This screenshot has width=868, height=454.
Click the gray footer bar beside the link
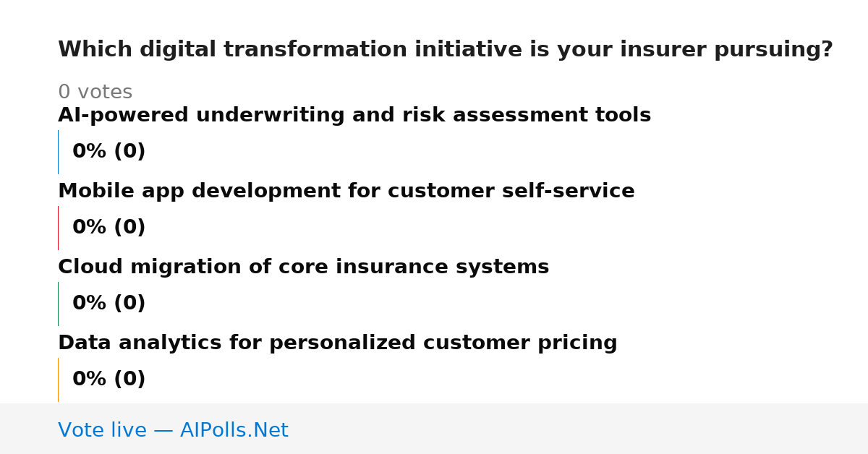tap(579, 429)
